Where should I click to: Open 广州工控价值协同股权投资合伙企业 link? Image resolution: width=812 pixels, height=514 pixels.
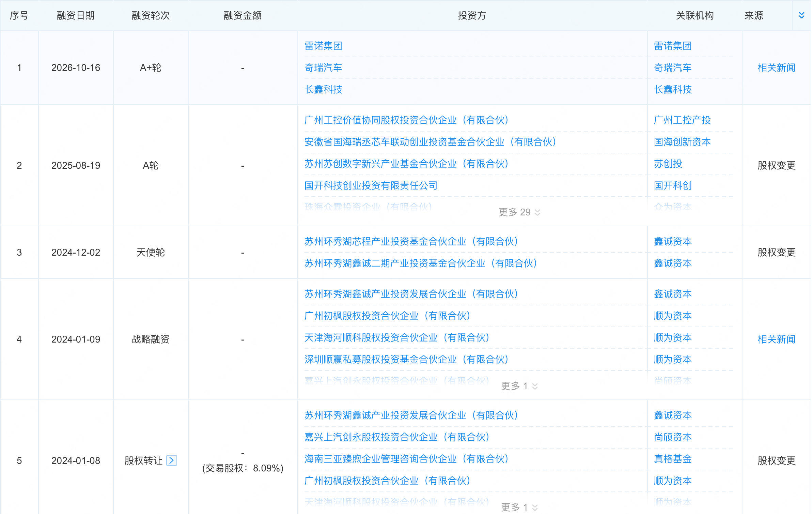click(x=407, y=120)
